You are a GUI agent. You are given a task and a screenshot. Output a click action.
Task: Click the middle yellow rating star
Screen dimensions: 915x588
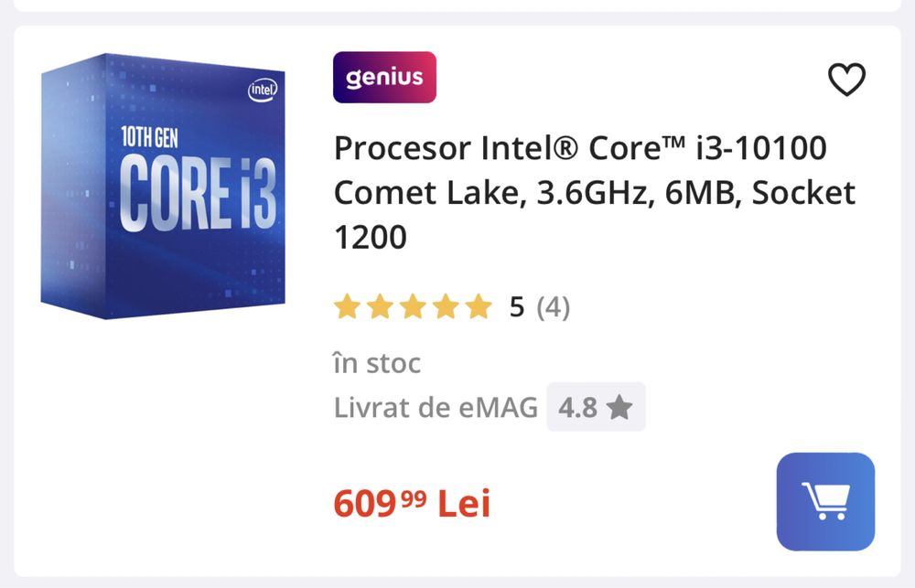413,306
